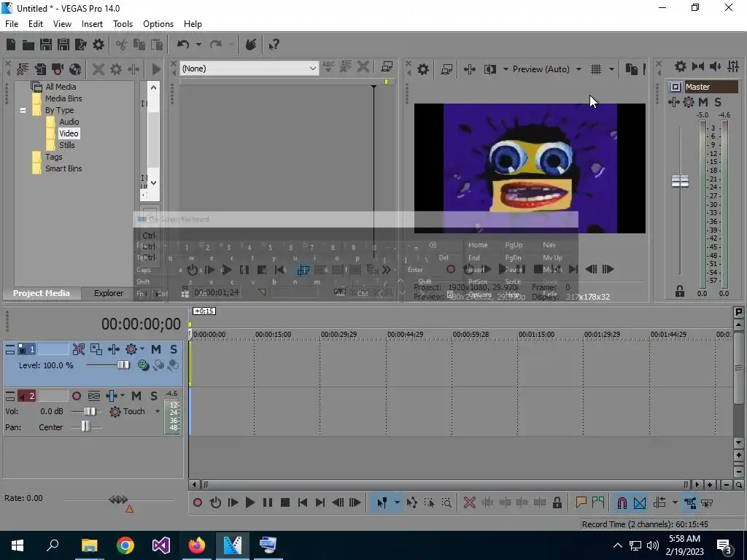Open Master bus audio properties gear
Viewport: 747px width, 560px height.
681,66
